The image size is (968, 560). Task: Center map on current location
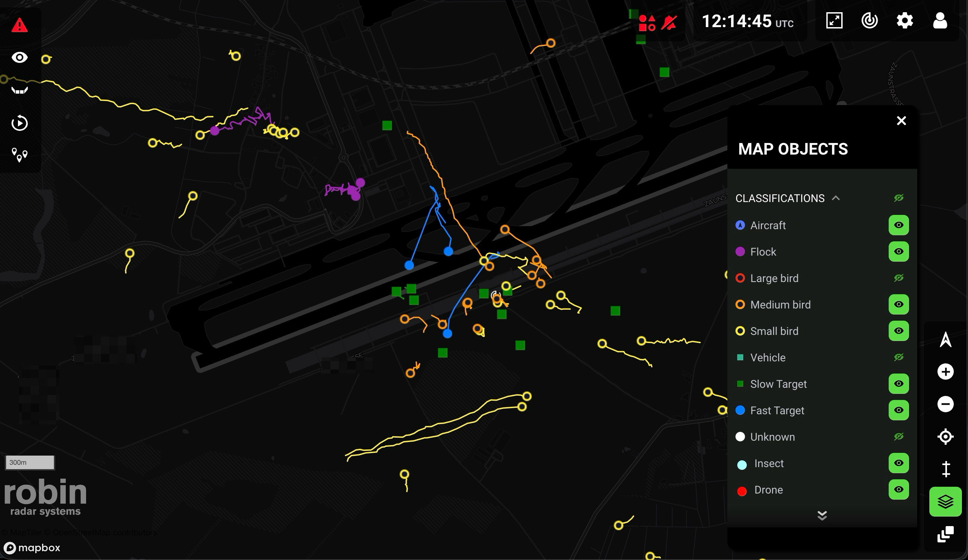click(x=945, y=436)
